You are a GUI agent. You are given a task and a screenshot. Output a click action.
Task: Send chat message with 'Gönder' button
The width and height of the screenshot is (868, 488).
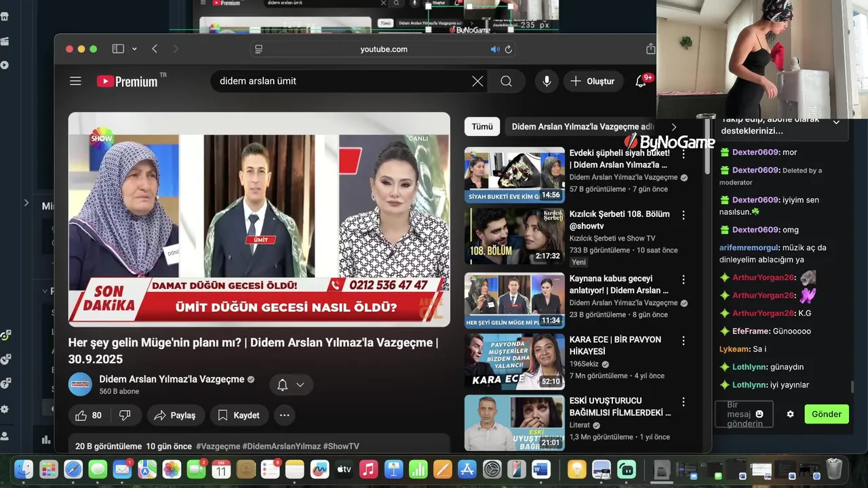(x=827, y=414)
